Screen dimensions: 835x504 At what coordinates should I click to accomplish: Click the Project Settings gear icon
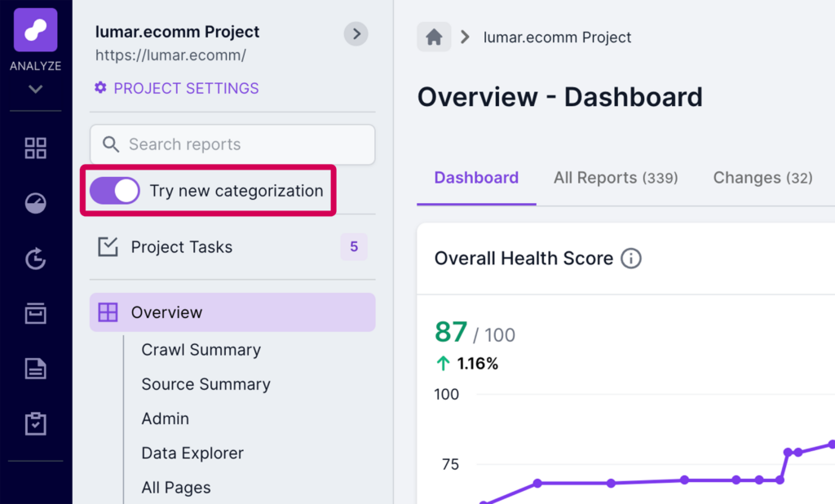[100, 87]
